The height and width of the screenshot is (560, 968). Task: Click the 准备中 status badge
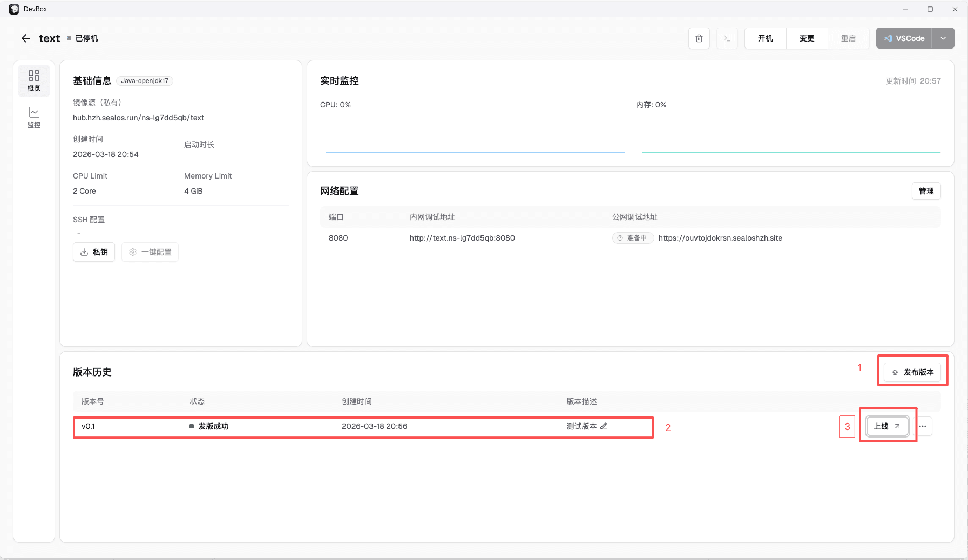pos(633,238)
